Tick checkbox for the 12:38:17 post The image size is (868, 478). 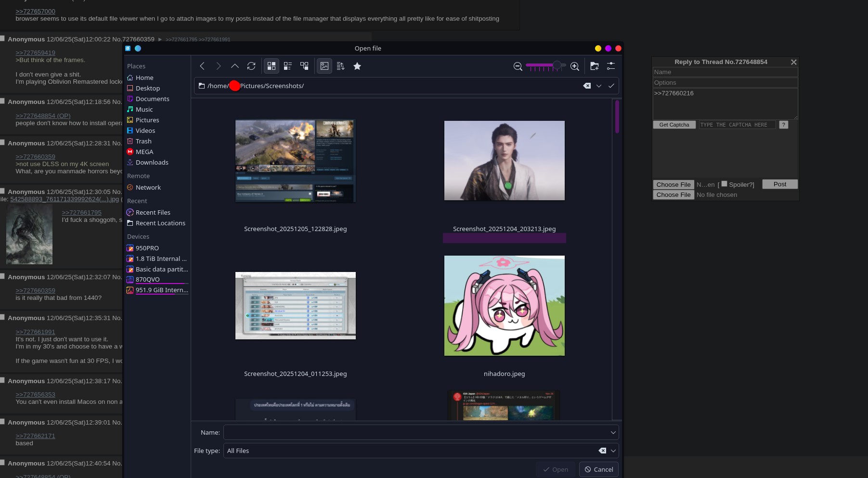coord(3,380)
